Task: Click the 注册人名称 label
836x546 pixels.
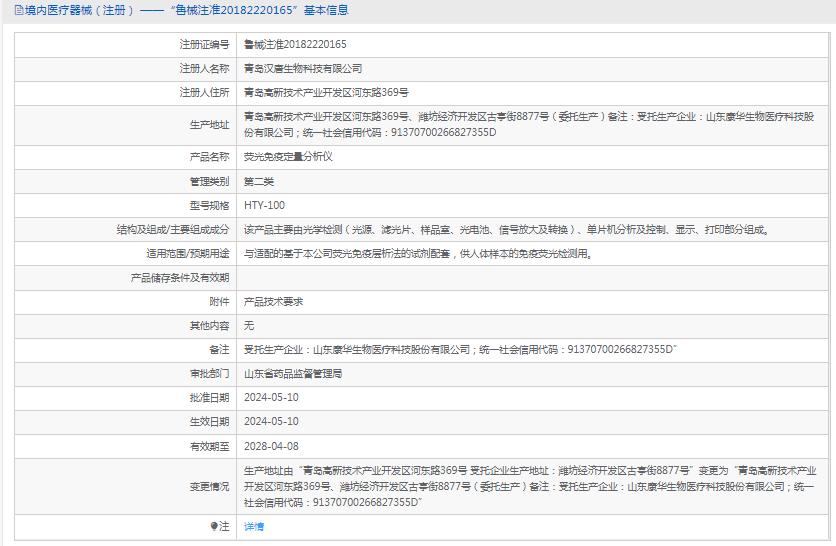Action: 204,69
